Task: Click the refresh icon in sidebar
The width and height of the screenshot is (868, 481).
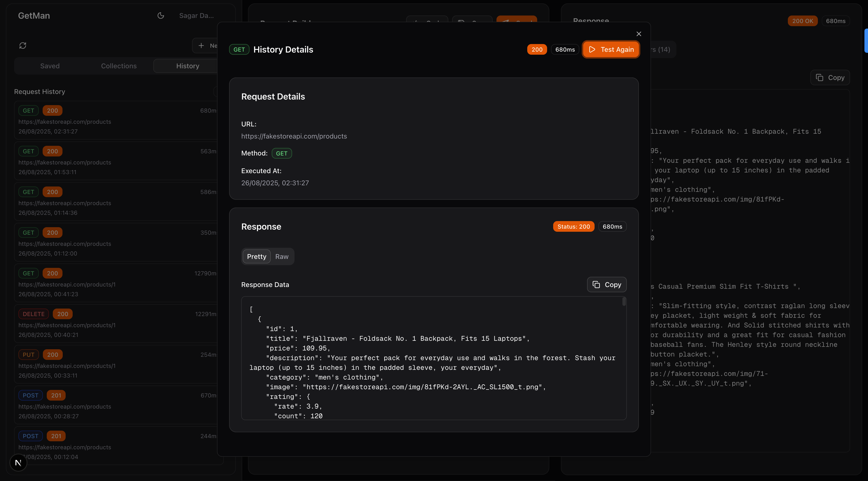Action: (x=23, y=46)
